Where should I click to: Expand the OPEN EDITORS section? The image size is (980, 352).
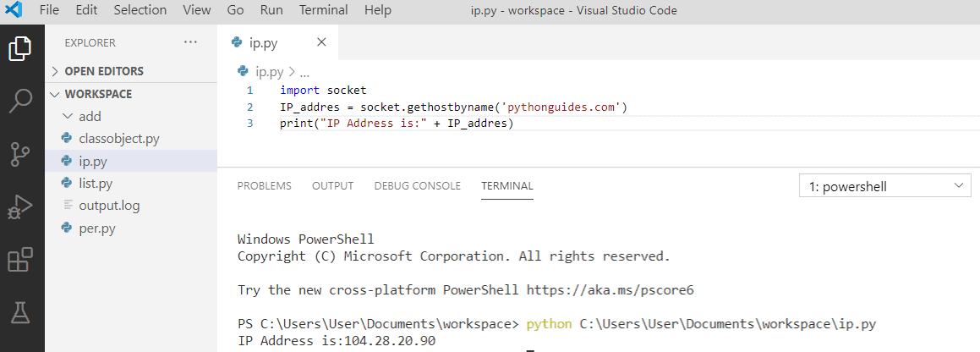104,71
